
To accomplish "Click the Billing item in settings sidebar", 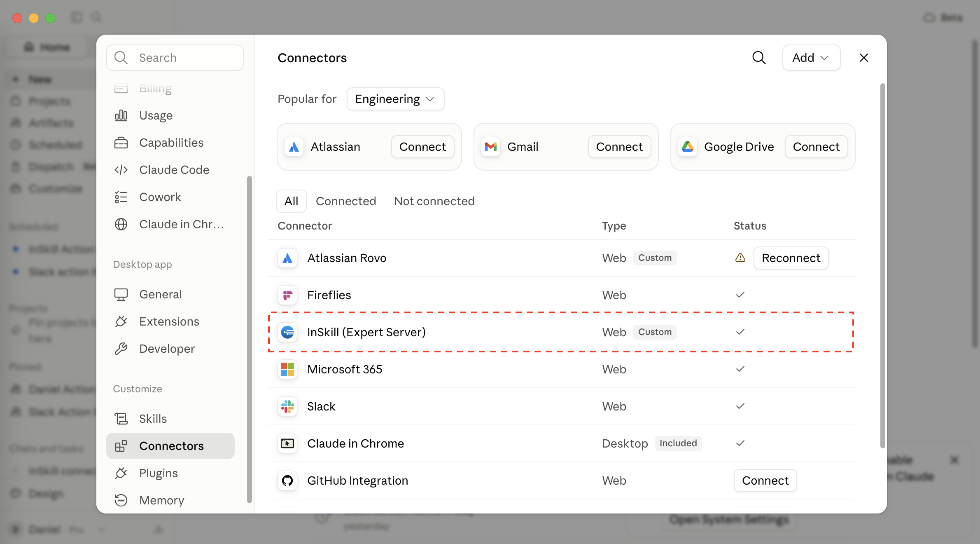I will pos(170,88).
